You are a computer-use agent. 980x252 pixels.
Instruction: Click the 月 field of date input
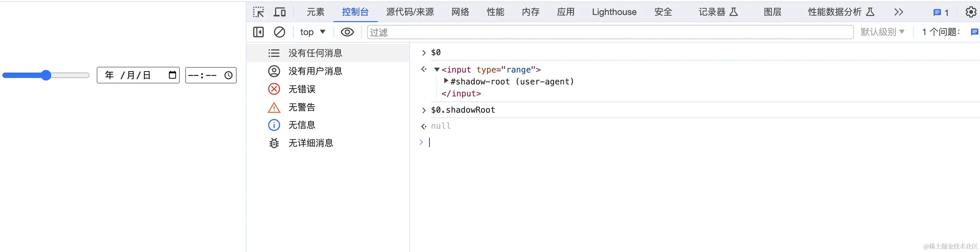131,75
